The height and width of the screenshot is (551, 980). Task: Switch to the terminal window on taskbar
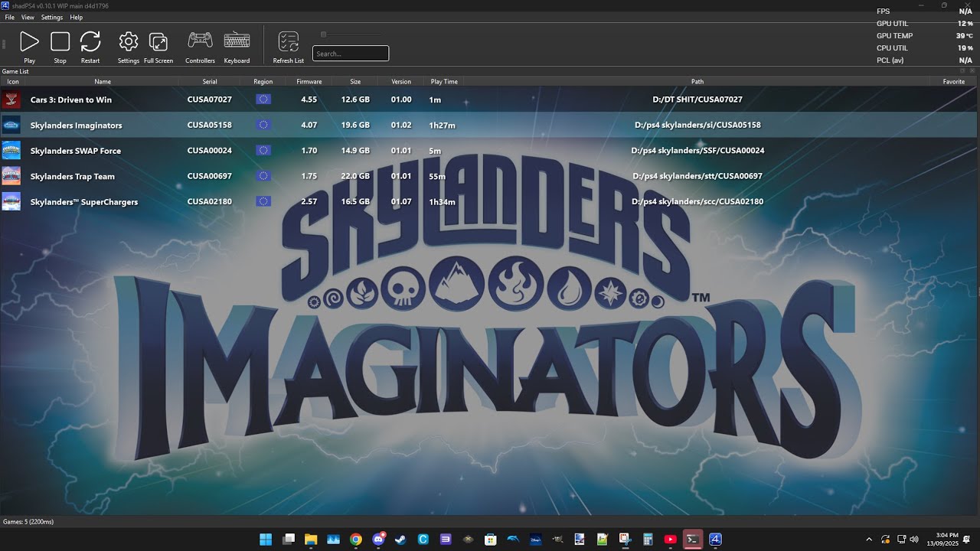693,540
